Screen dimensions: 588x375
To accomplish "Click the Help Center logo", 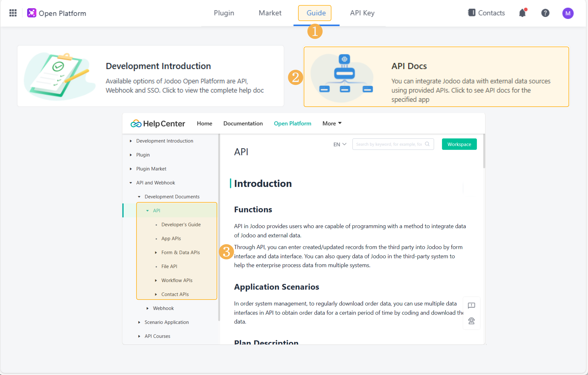I will (158, 123).
